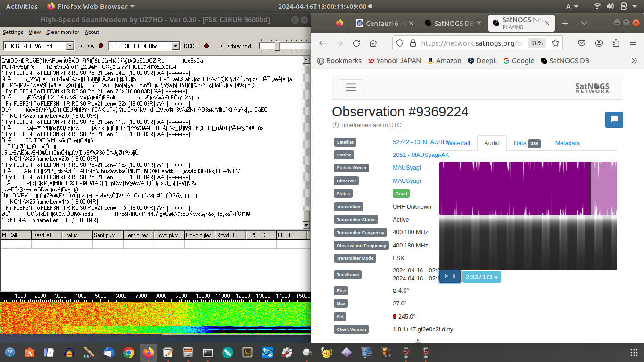Open the DeepL bookmark
This screenshot has height=362, width=644.
point(482,61)
